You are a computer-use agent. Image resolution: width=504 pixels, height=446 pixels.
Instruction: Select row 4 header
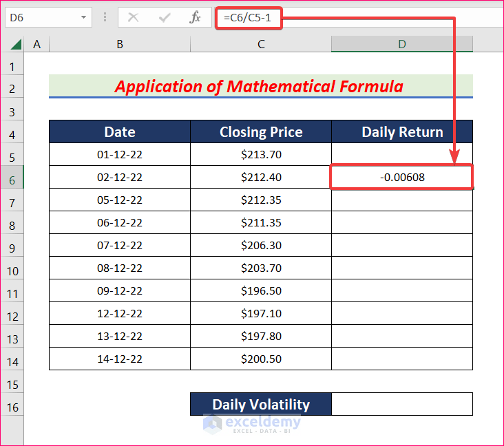pyautogui.click(x=12, y=132)
